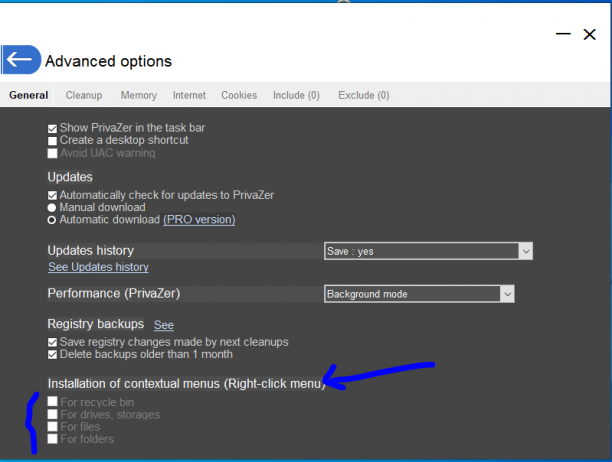This screenshot has height=462, width=612.
Task: Click the Registry backups heading
Action: click(x=96, y=324)
